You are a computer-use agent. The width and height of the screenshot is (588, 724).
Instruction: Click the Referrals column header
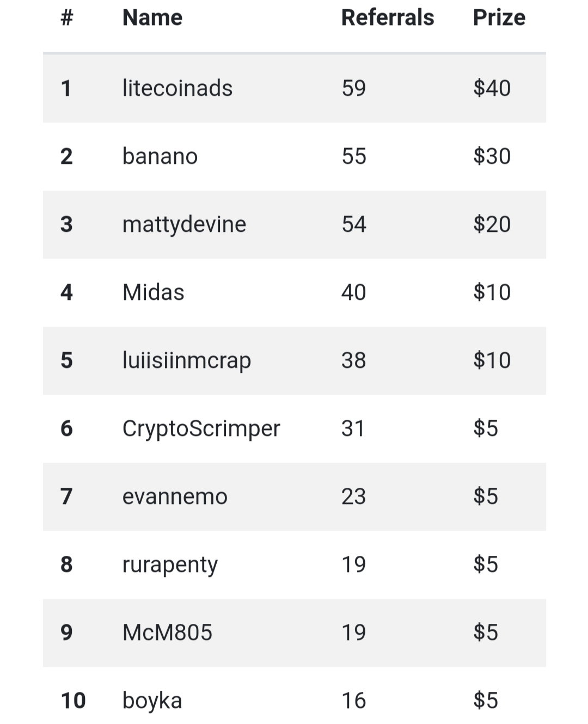pyautogui.click(x=388, y=17)
